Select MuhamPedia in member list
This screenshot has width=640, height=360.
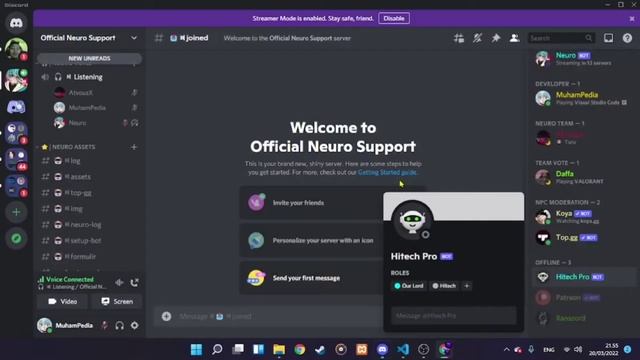point(583,98)
